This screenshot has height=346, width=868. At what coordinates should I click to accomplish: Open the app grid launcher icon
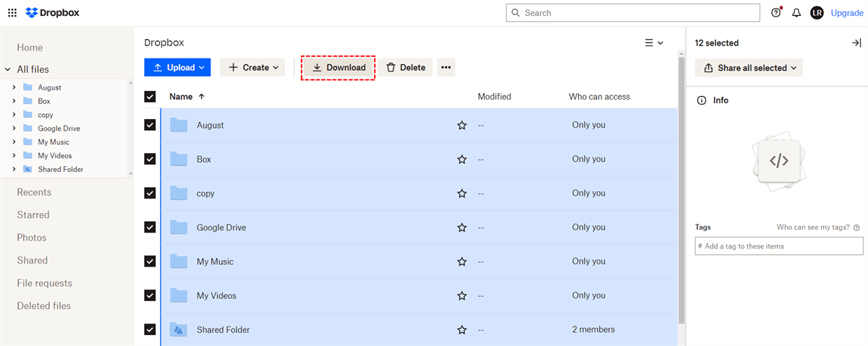[12, 13]
